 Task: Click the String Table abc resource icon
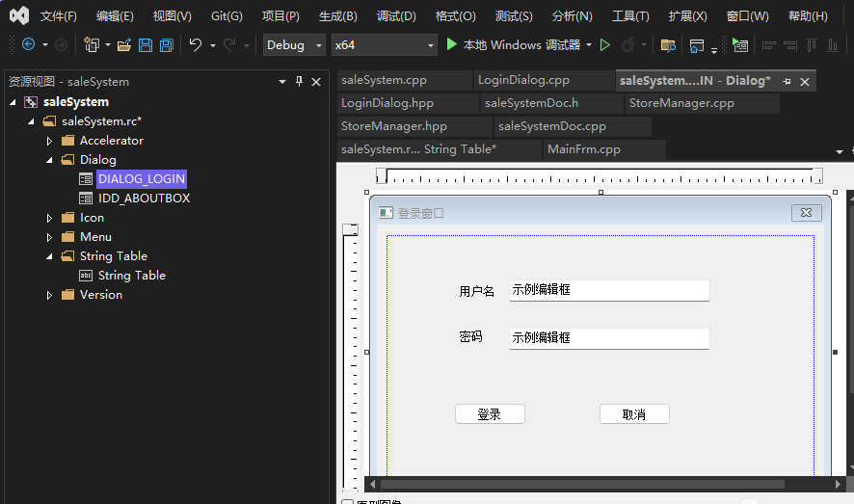point(86,276)
